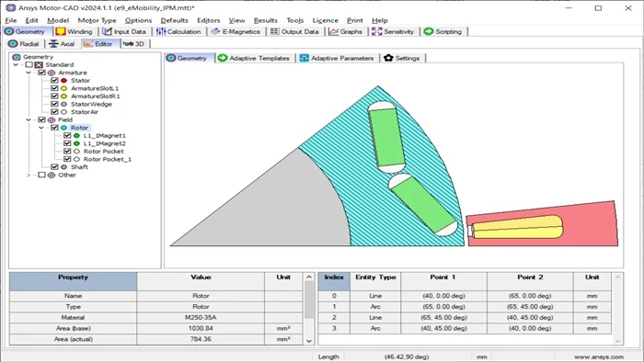Screen dimensions: 644x362
Task: Select the M250-35A material value cell
Action: pos(201,317)
